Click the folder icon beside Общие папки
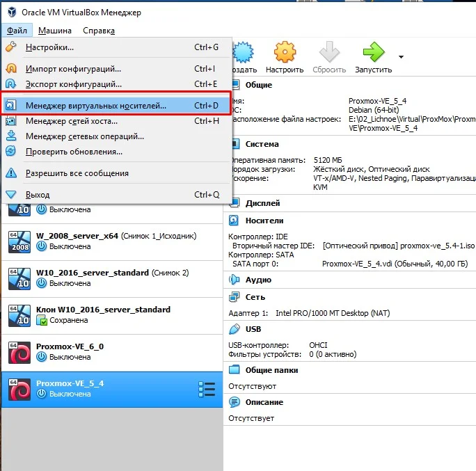The image size is (476, 471). pos(234,369)
